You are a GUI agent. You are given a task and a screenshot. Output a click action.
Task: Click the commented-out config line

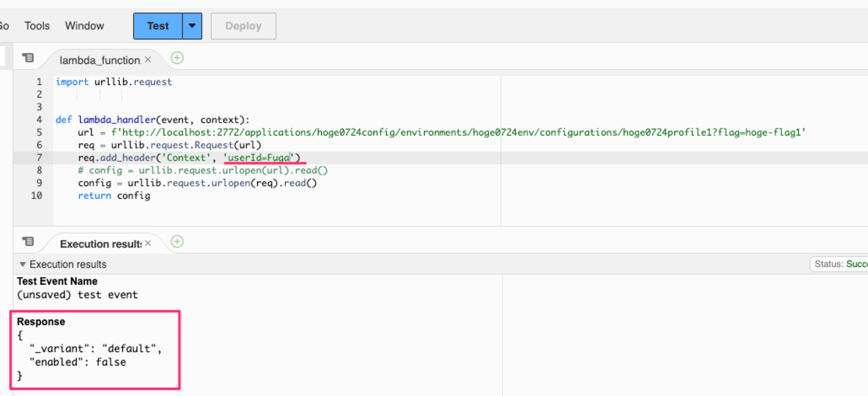click(203, 170)
